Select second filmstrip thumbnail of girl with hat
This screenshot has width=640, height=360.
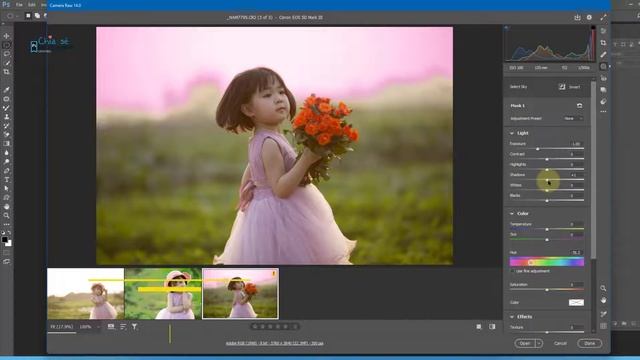point(163,293)
